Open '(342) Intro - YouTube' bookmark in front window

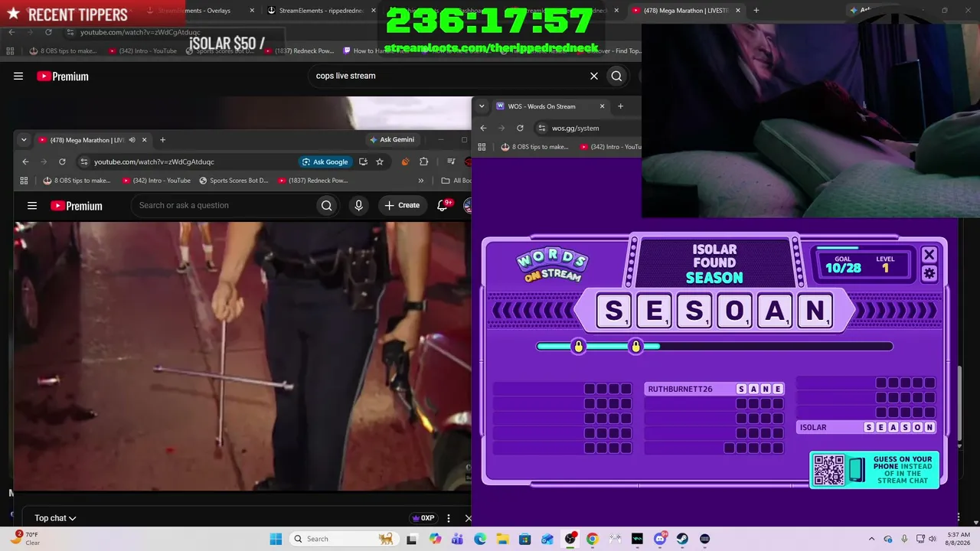[156, 181]
